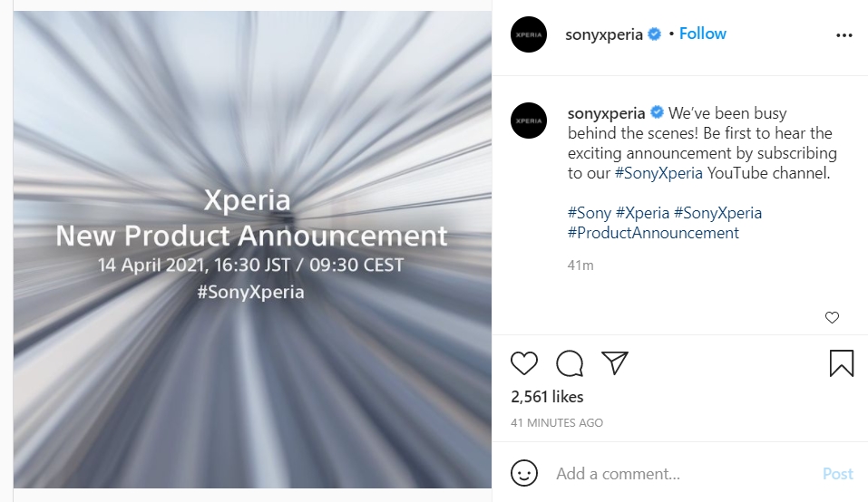Save post with the bookmark icon

pyautogui.click(x=841, y=363)
